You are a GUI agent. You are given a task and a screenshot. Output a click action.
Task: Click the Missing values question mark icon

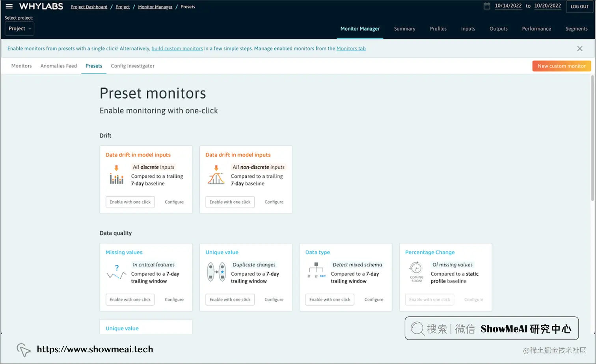pos(116,272)
